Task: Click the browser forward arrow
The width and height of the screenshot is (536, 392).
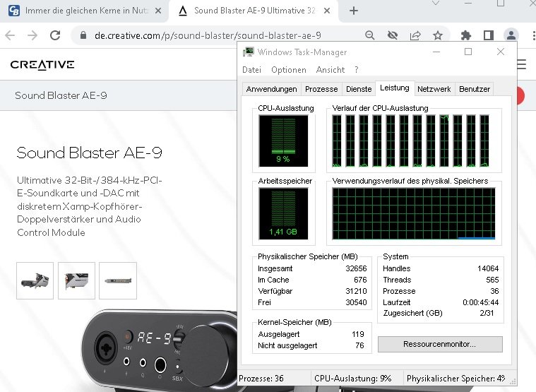Action: [x=32, y=35]
